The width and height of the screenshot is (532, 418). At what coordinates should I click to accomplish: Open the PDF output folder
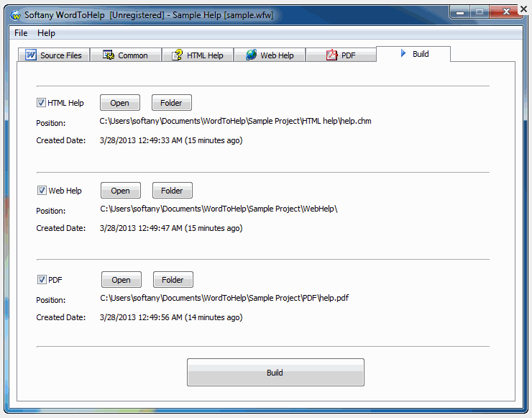173,280
